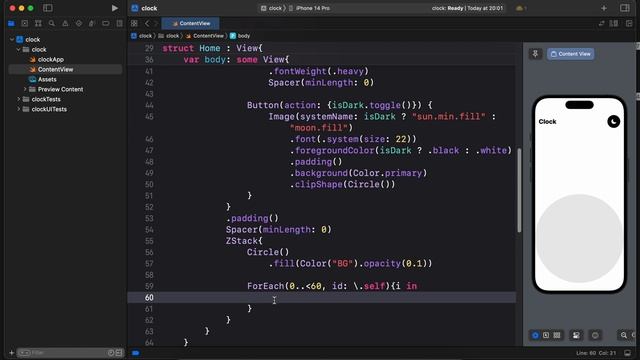The image size is (640, 360).
Task: Switch preview to Live mode
Action: point(535,336)
